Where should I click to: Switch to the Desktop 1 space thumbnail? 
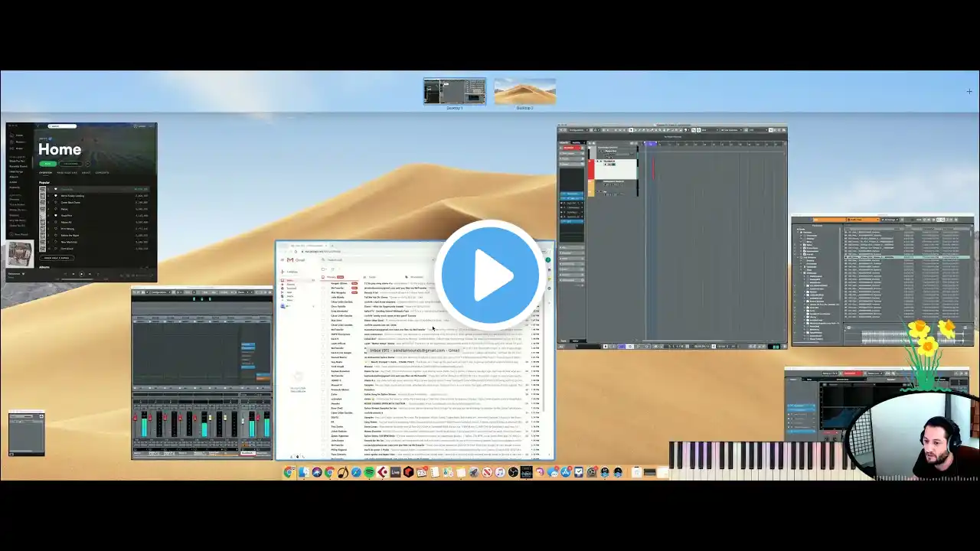[455, 91]
